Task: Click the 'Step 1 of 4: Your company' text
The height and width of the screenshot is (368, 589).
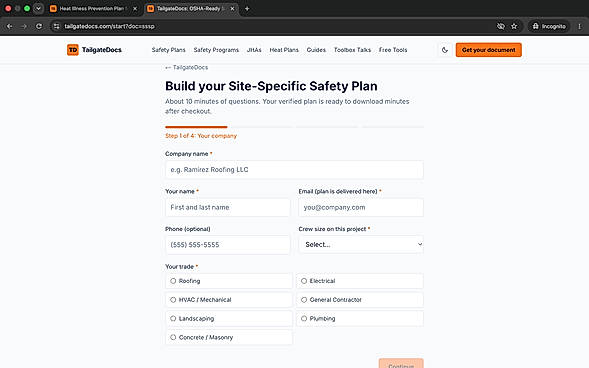Action: click(x=201, y=136)
